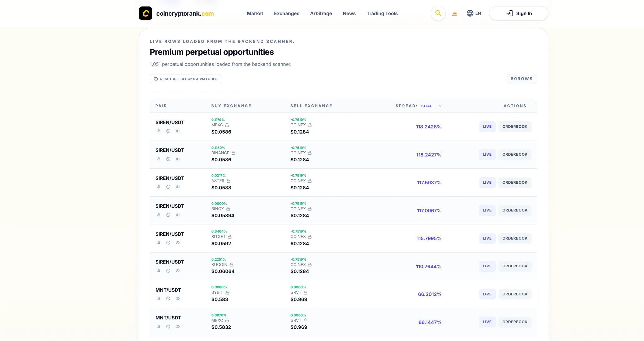Open the Spread: TOTAL dropdown
644x341 pixels.
pyautogui.click(x=431, y=106)
